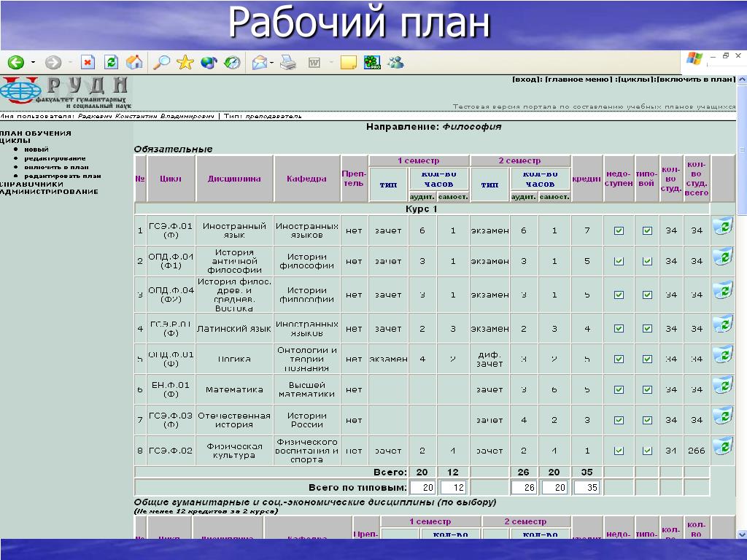The width and height of the screenshot is (747, 560).
Task: Open [главное меню] link
Action: pos(578,79)
